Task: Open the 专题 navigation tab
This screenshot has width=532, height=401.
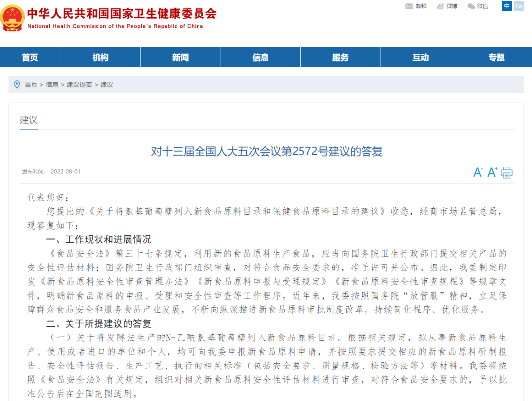Action: (x=497, y=57)
